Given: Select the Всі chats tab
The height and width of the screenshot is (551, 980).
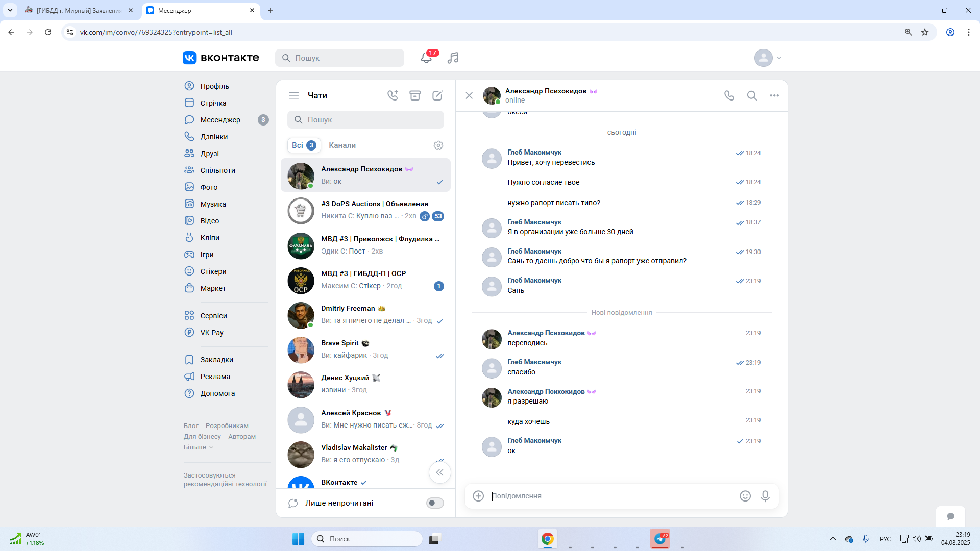Looking at the screenshot, I should (304, 145).
